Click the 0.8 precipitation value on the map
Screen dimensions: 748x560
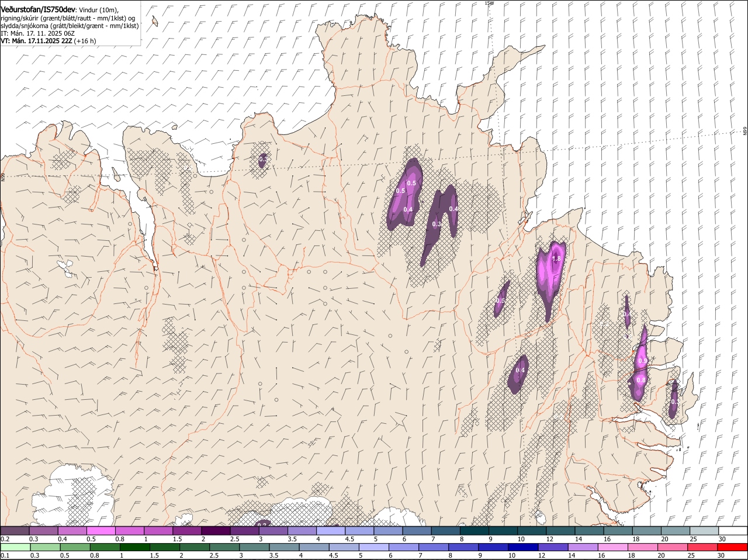point(640,380)
